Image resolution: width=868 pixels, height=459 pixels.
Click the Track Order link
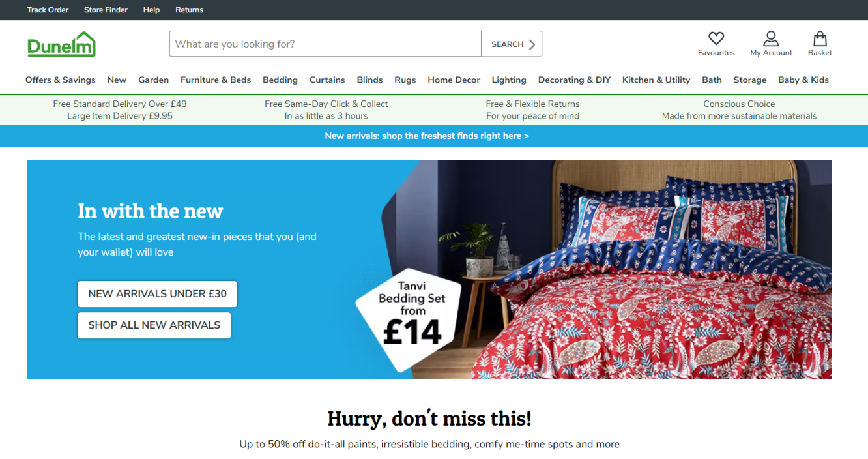point(48,10)
